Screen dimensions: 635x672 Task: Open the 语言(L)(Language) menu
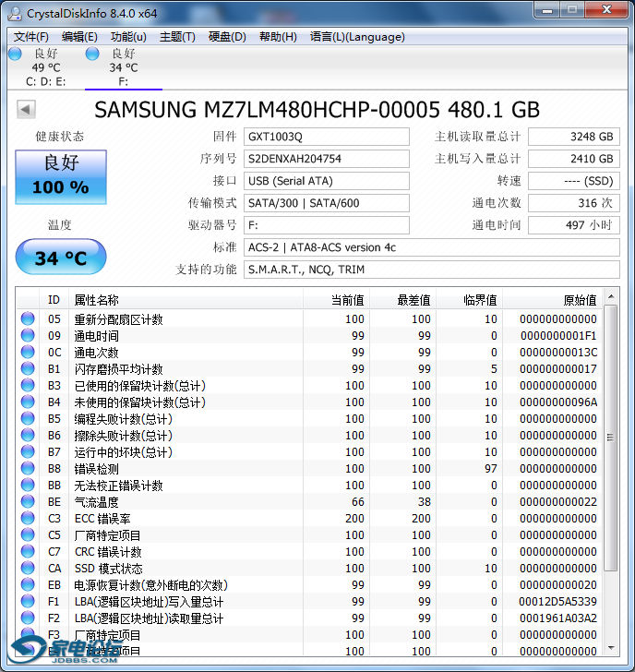coord(357,37)
